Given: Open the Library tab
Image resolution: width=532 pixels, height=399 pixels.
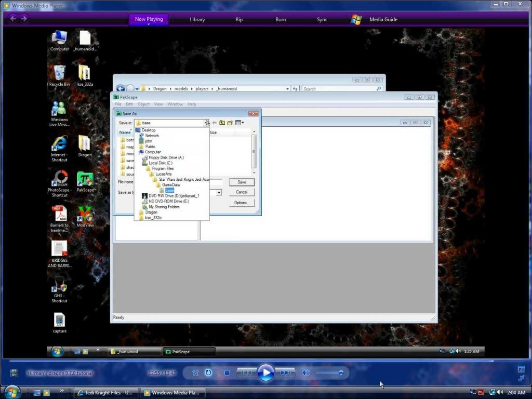Looking at the screenshot, I should pyautogui.click(x=197, y=20).
